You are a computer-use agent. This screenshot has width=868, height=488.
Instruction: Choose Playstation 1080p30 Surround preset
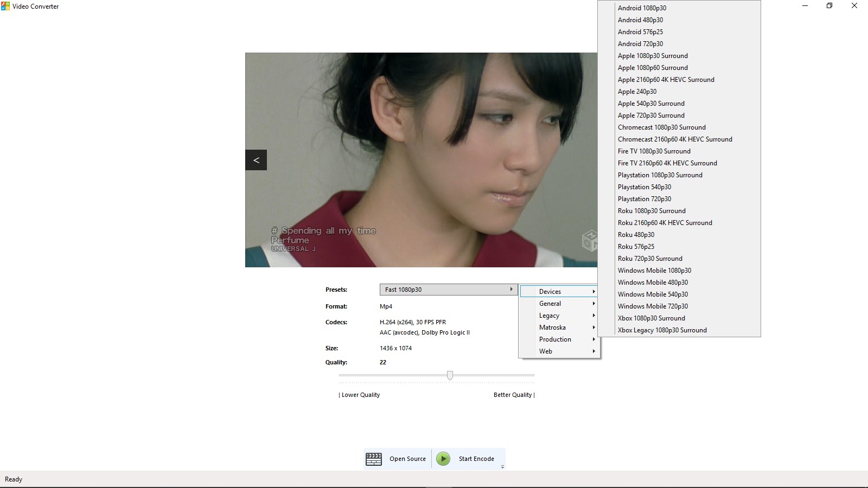(x=679, y=175)
